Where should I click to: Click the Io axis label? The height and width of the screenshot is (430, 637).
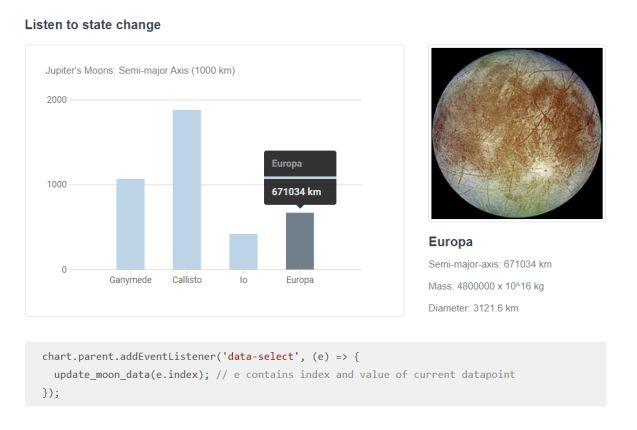[243, 280]
